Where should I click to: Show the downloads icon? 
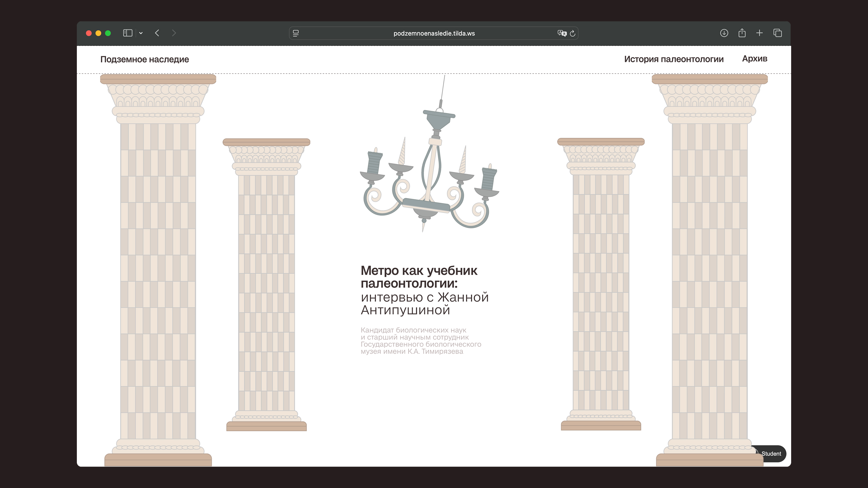point(724,33)
